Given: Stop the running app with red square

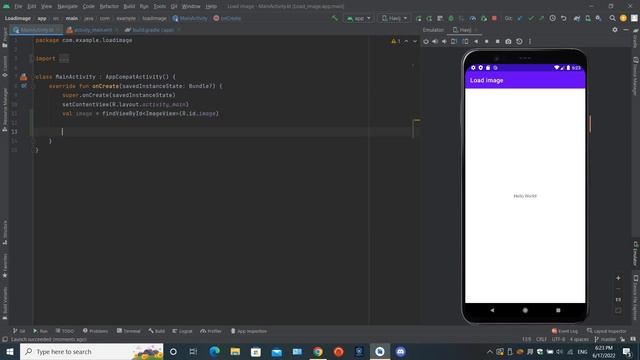Looking at the screenshot, I should pos(494,18).
